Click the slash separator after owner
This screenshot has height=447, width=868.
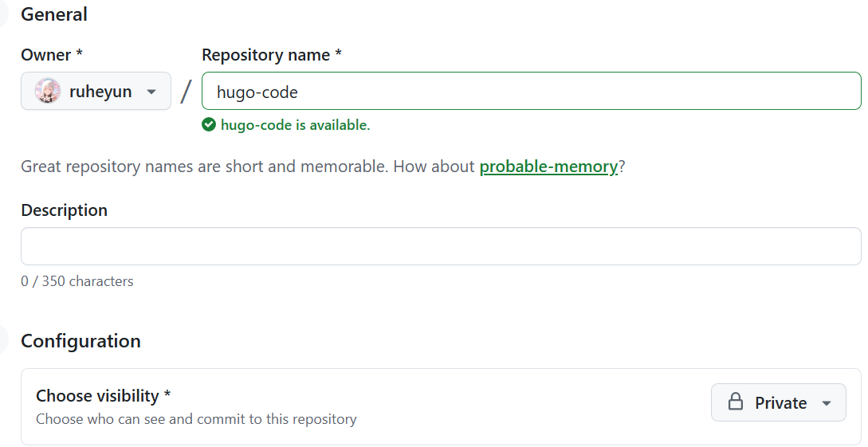pos(186,92)
